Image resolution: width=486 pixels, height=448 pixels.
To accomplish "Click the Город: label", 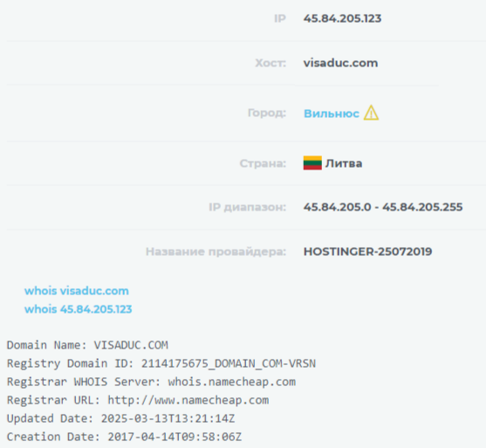I will [267, 113].
